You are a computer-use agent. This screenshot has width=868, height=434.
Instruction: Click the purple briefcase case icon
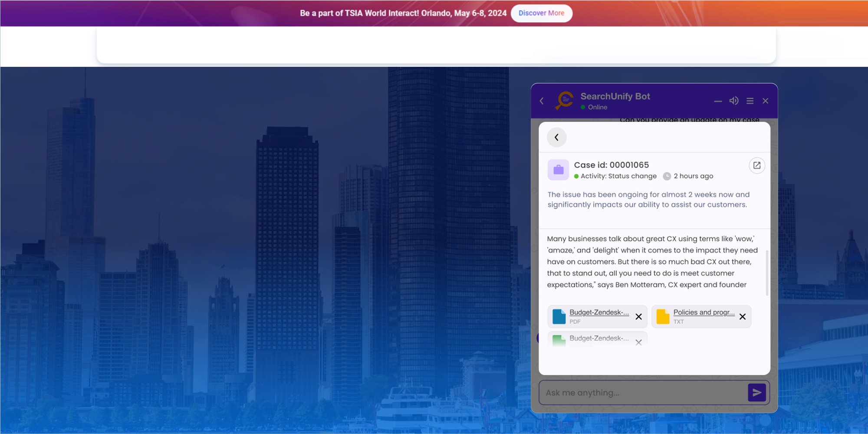point(558,170)
